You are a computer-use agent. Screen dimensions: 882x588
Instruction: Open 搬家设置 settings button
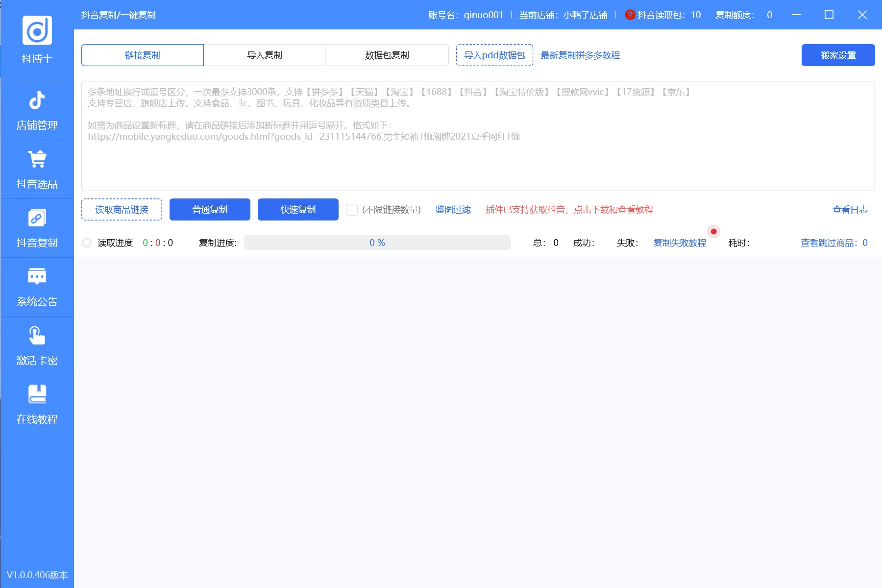click(x=838, y=55)
